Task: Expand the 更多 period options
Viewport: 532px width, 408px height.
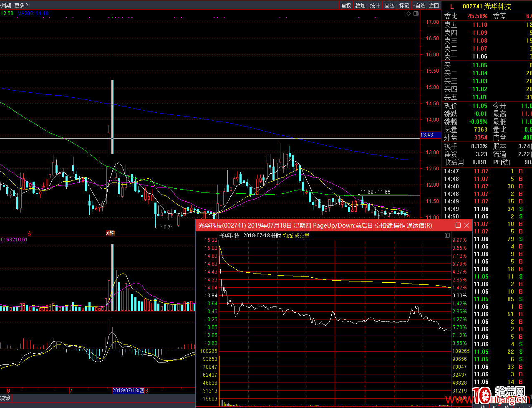Action: pos(21,5)
